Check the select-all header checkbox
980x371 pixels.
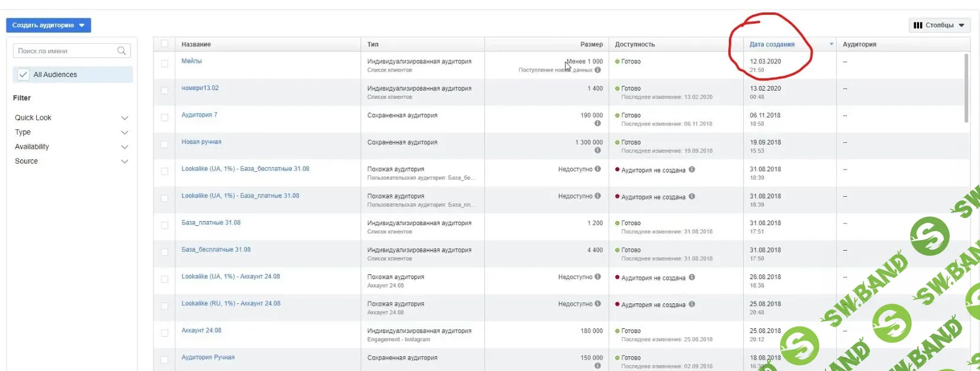click(165, 44)
